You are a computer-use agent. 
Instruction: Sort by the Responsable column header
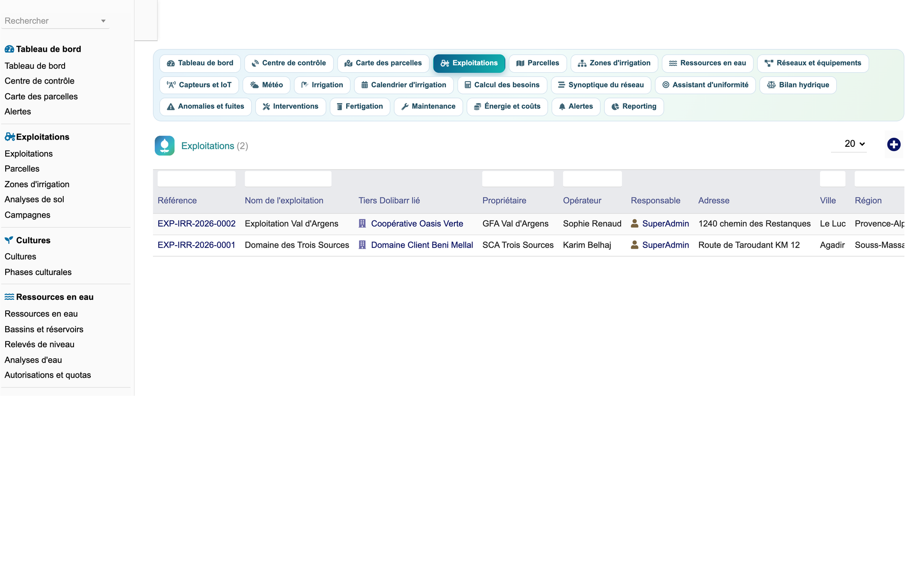pyautogui.click(x=655, y=200)
